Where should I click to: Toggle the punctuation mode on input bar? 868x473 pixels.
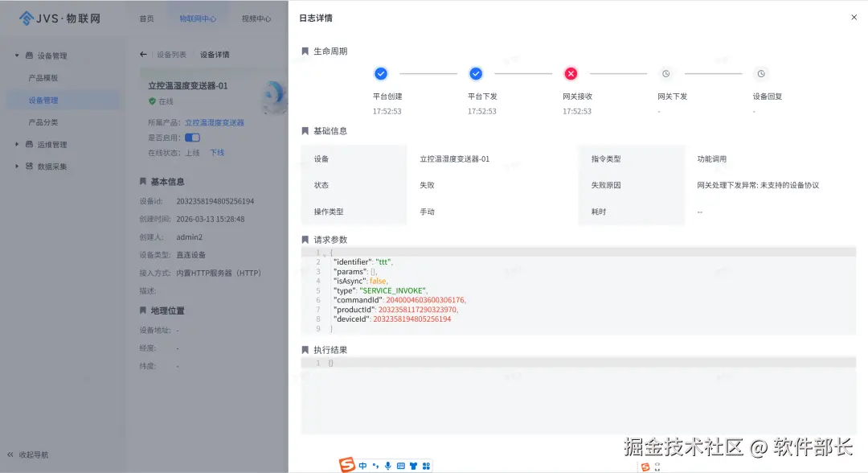click(375, 465)
